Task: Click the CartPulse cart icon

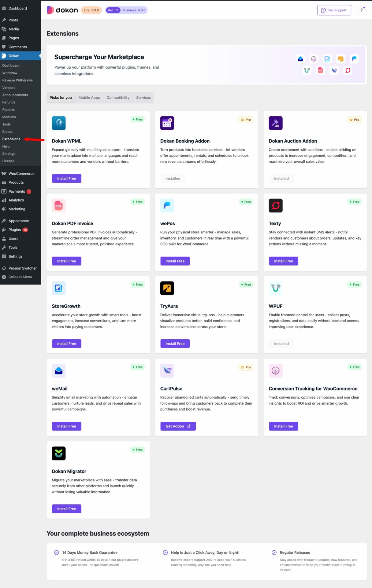Action: [167, 371]
